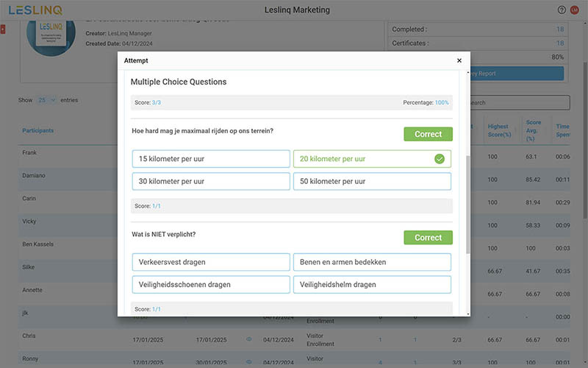This screenshot has width=588, height=368.
Task: Click the green checkmark on 20 kilometer
Action: point(440,159)
